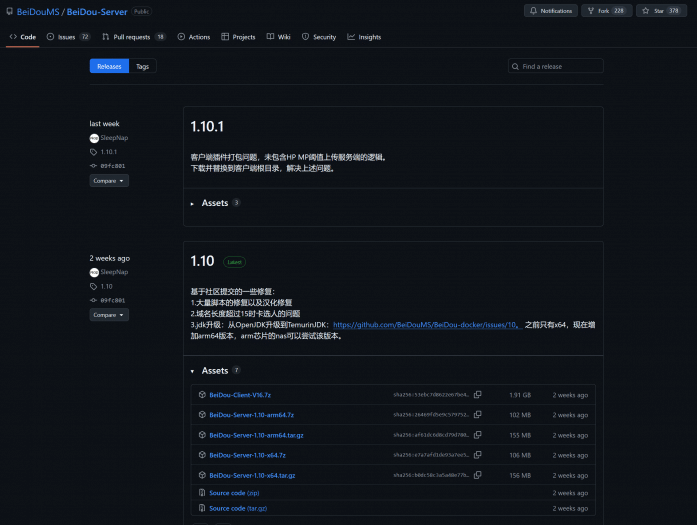Copy SHA256 hash for BeiDou-Server-1.10-arm64.7z
The width and height of the screenshot is (697, 525).
pyautogui.click(x=477, y=415)
